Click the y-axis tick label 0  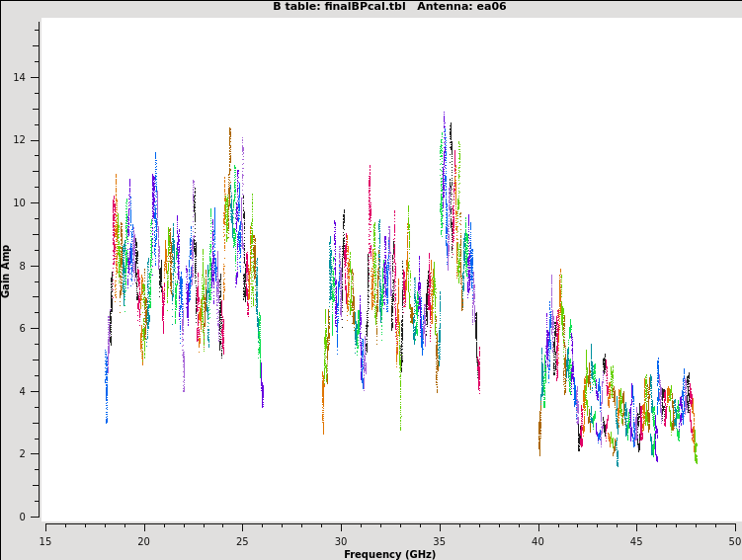tap(23, 517)
